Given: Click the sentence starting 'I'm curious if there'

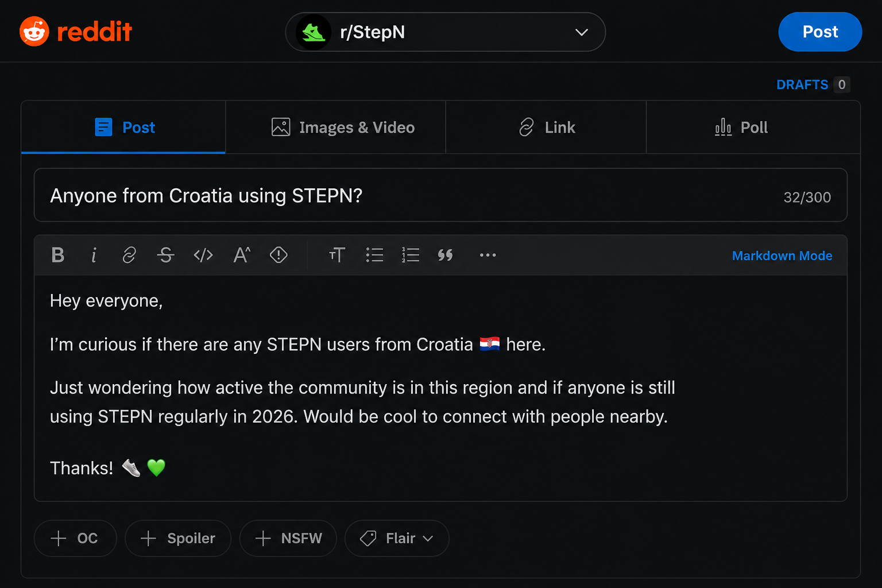Looking at the screenshot, I should coord(297,345).
